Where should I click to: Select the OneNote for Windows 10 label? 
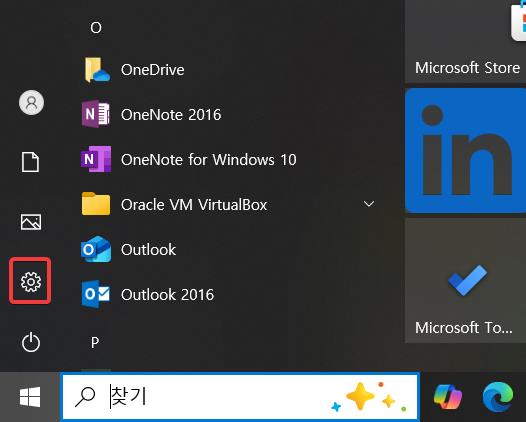209,160
